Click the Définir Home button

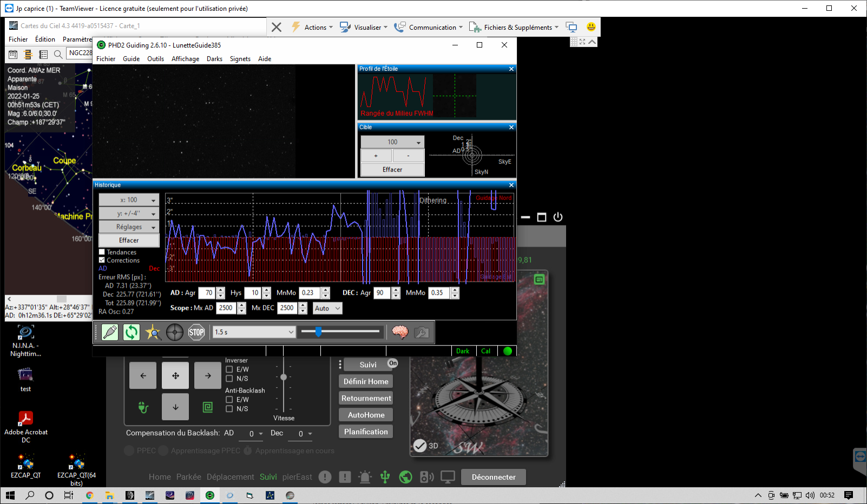pyautogui.click(x=366, y=381)
